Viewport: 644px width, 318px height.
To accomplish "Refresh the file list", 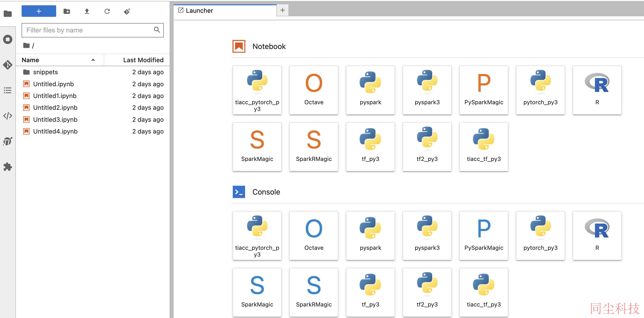I will click(x=107, y=11).
